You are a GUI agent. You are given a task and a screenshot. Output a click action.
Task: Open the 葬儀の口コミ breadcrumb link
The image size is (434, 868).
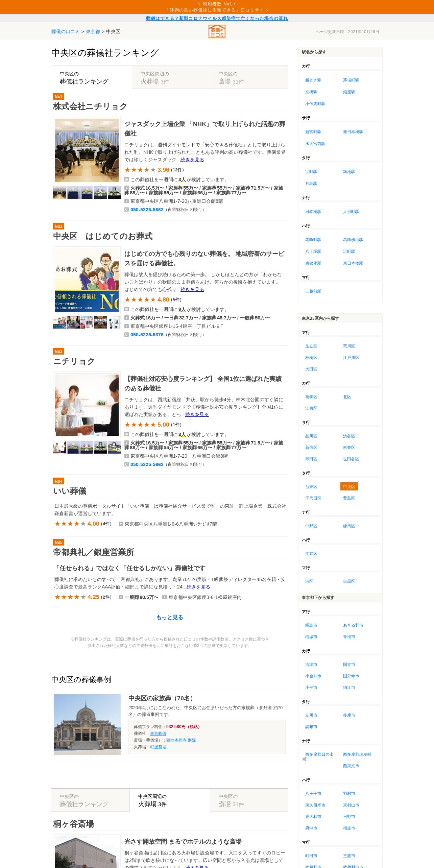pos(65,31)
